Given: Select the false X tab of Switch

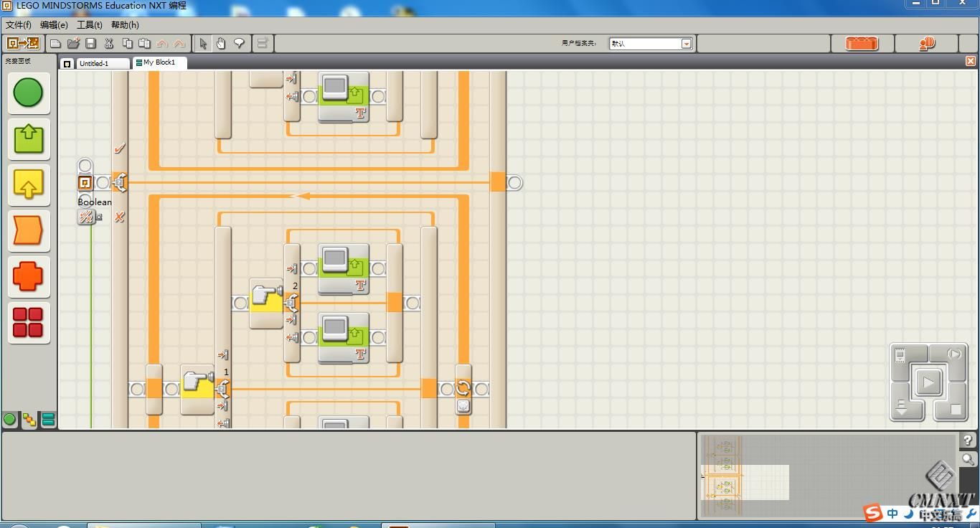Looking at the screenshot, I should click(120, 217).
